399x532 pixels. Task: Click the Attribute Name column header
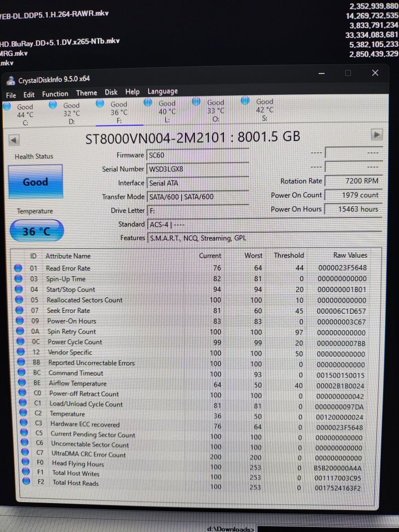point(68,256)
